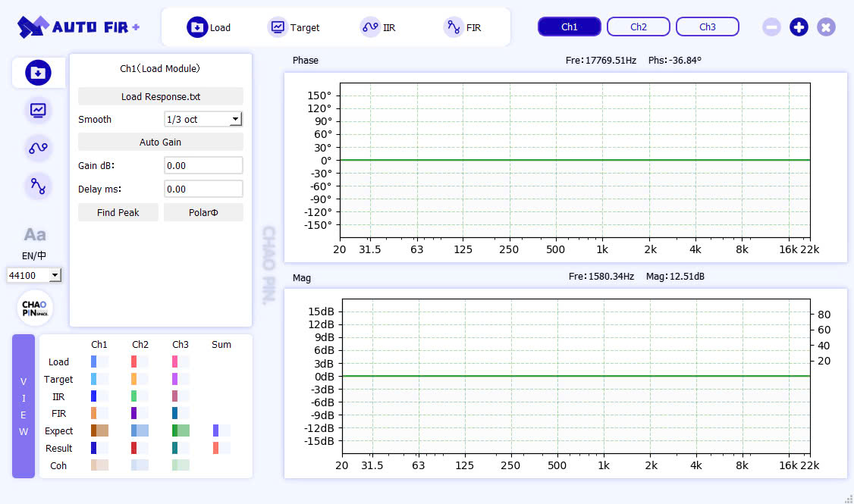
Task: Open the 44100 sample rate dropdown
Action: coord(34,275)
